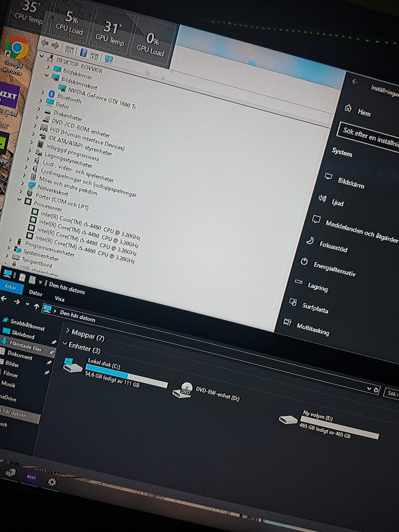The height and width of the screenshot is (532, 399).
Task: Expand DVD-/CD-ROM-enheter category
Action: coord(37,117)
